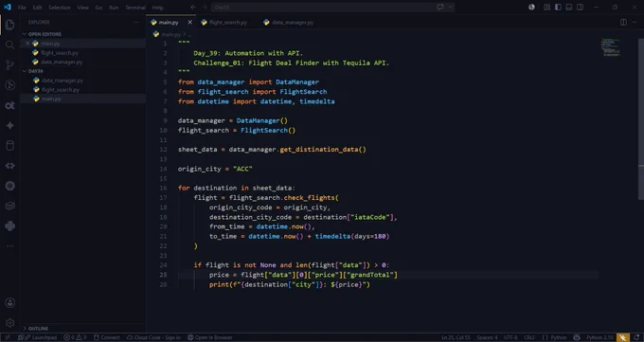Open the Run menu
The height and width of the screenshot is (342, 644).
point(114,8)
